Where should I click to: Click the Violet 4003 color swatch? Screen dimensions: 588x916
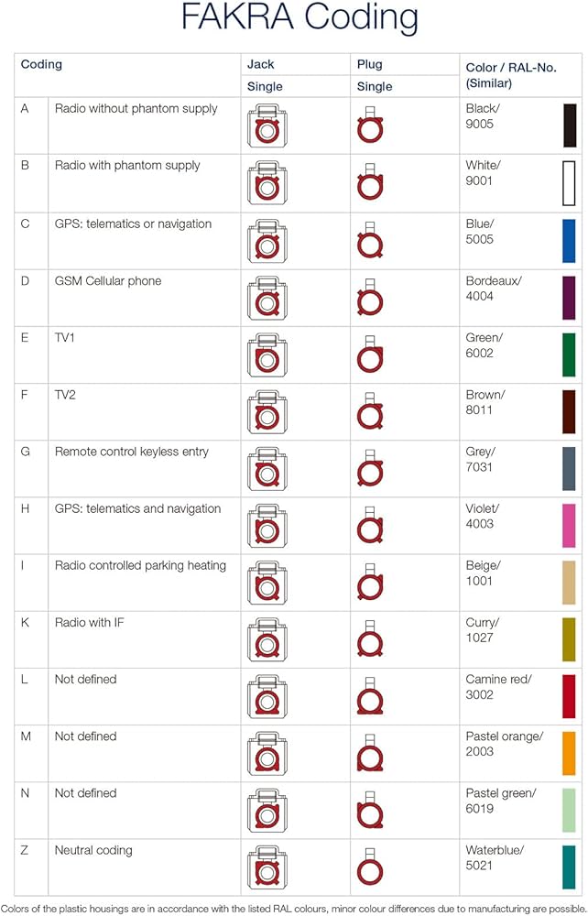click(x=570, y=525)
